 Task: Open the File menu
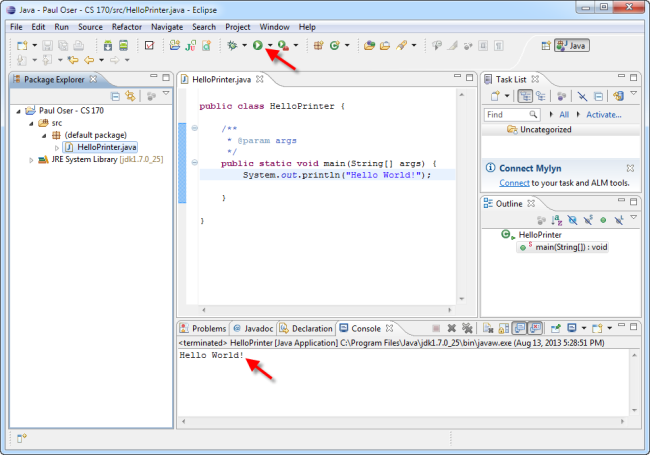coord(17,27)
